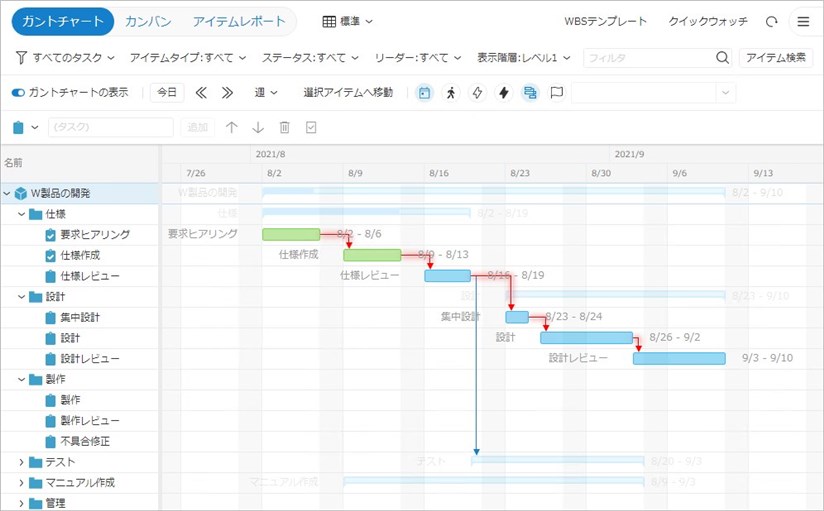
Task: Click the 今日 button
Action: click(x=167, y=93)
